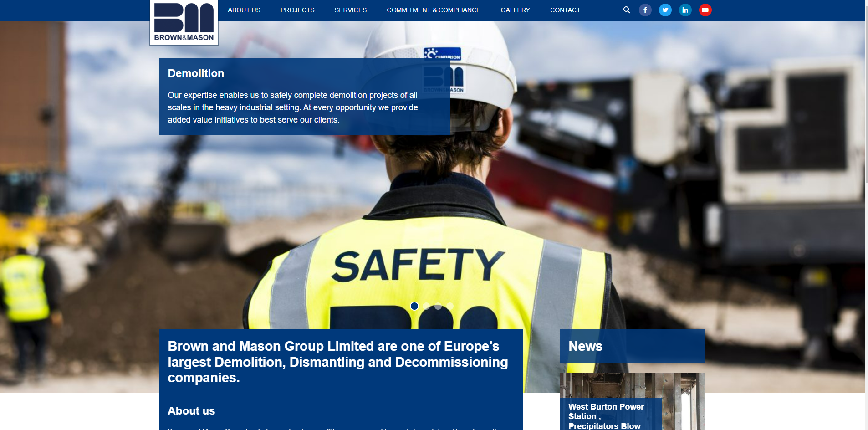Open the YouTube channel icon
Screen dimensions: 868x430
tap(705, 10)
